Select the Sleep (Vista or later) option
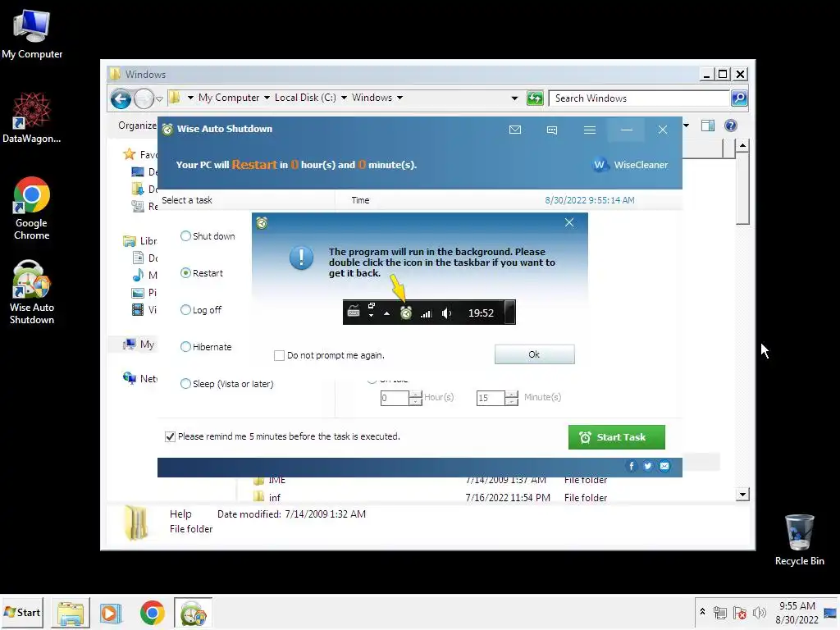Image resolution: width=840 pixels, height=630 pixels. click(x=227, y=384)
